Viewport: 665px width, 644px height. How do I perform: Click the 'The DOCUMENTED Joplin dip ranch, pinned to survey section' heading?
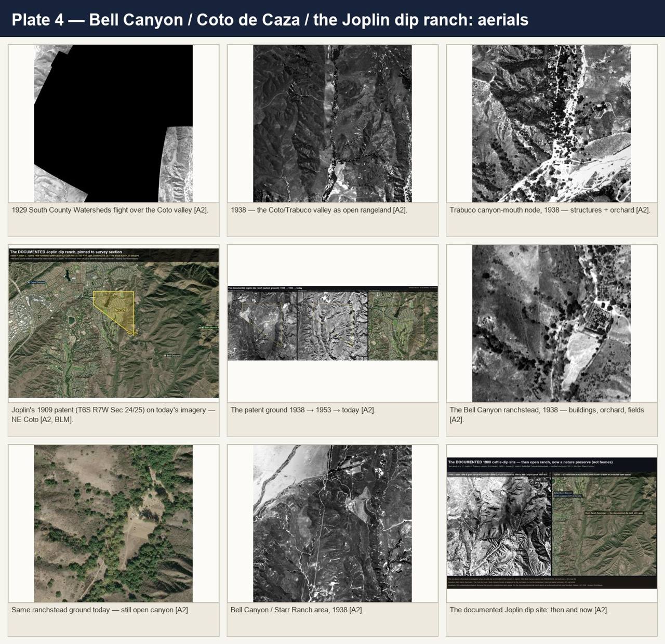pos(66,252)
